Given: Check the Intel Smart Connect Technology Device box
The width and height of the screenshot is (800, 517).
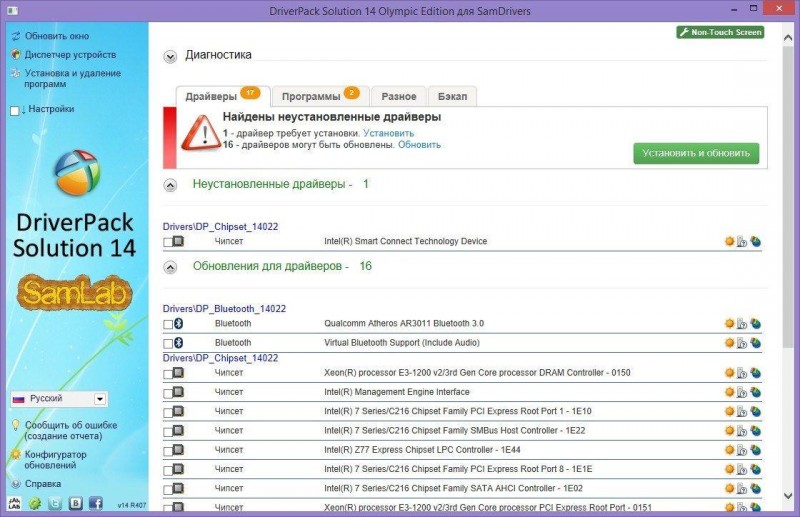Looking at the screenshot, I should [168, 242].
